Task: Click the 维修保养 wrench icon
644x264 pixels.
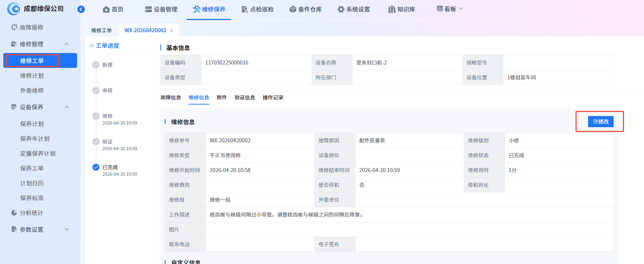Action: click(x=197, y=9)
